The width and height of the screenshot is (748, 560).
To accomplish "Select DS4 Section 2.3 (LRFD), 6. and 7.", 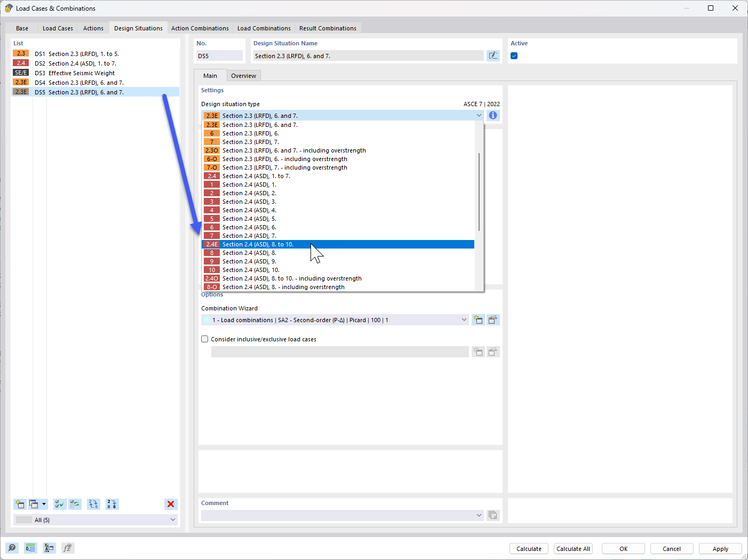I will (96, 83).
